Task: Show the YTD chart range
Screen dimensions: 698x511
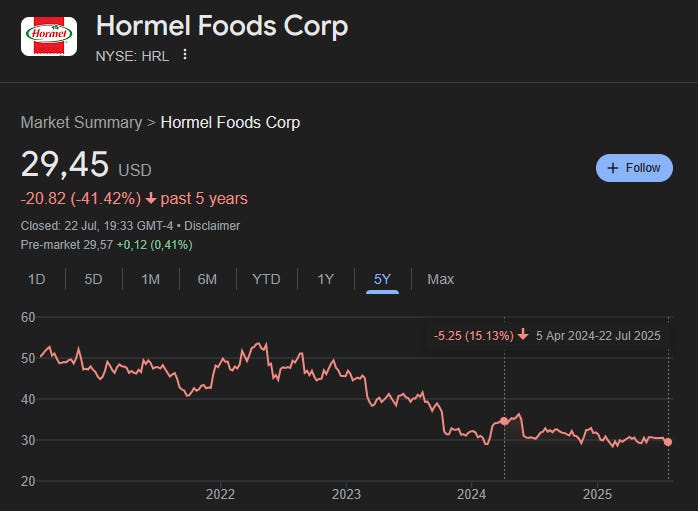Action: tap(266, 279)
